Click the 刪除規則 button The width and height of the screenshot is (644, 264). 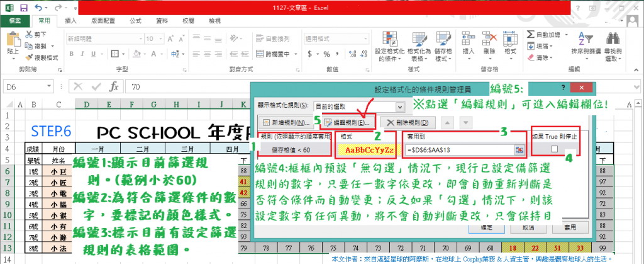coord(407,122)
